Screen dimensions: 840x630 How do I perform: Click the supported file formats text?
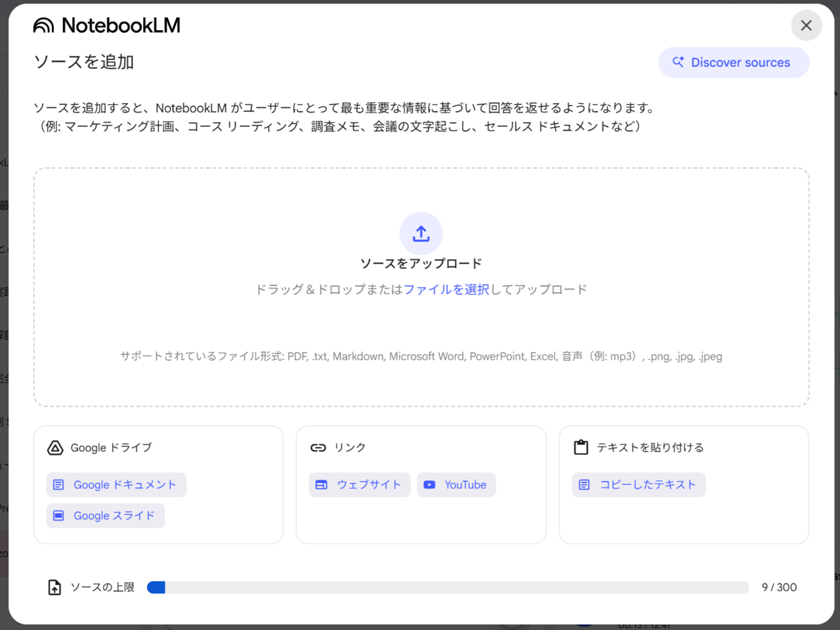421,356
